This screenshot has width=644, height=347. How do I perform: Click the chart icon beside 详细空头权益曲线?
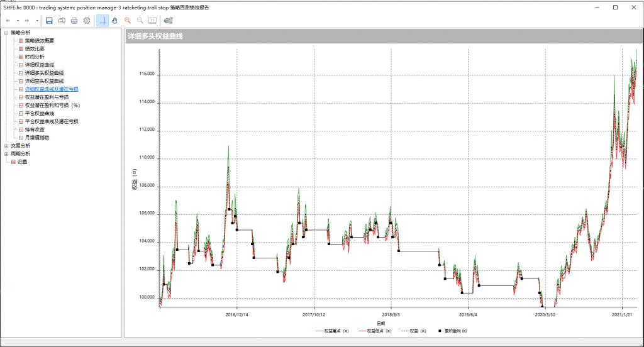click(x=21, y=81)
